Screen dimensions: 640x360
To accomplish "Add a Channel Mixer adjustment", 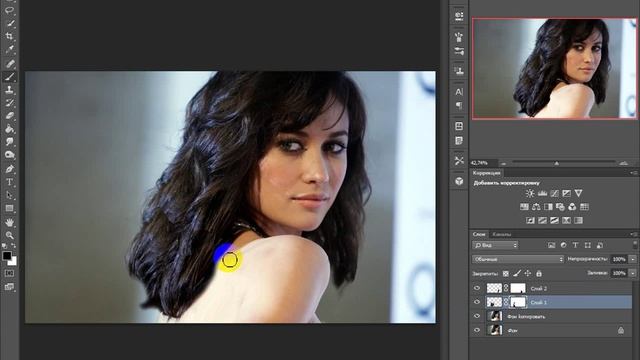I will point(572,207).
